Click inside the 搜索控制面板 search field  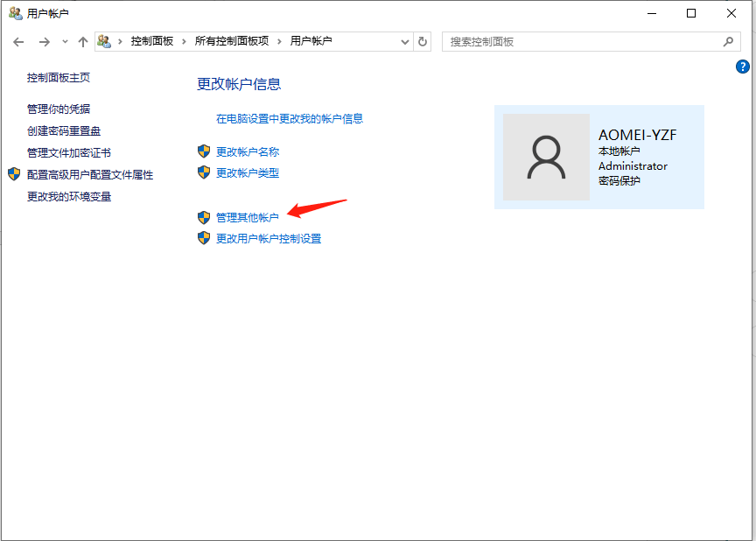coord(569,41)
